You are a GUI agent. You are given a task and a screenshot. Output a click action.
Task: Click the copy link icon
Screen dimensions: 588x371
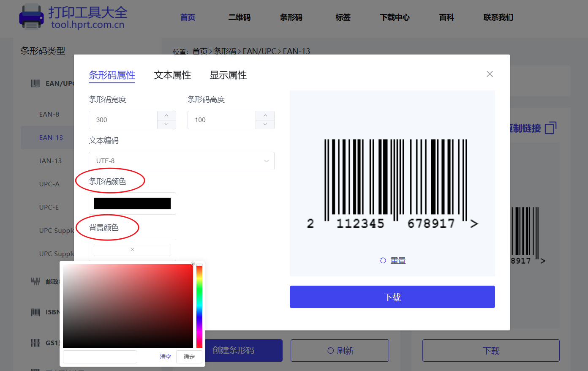[x=551, y=128]
